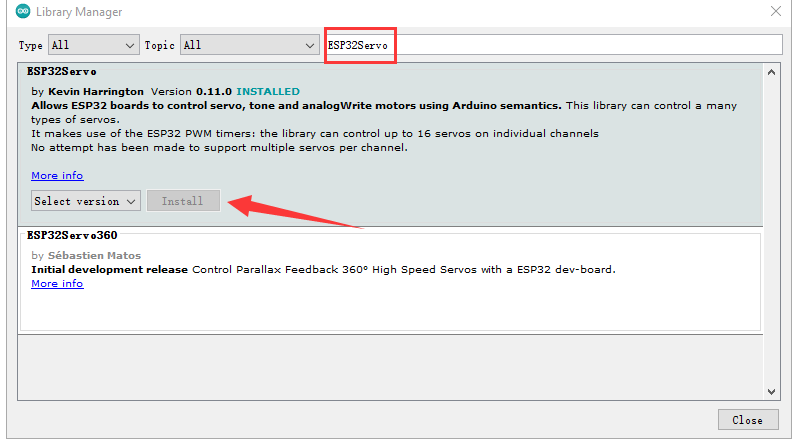The height and width of the screenshot is (439, 792).
Task: Open the Type filter dropdown
Action: pos(93,45)
